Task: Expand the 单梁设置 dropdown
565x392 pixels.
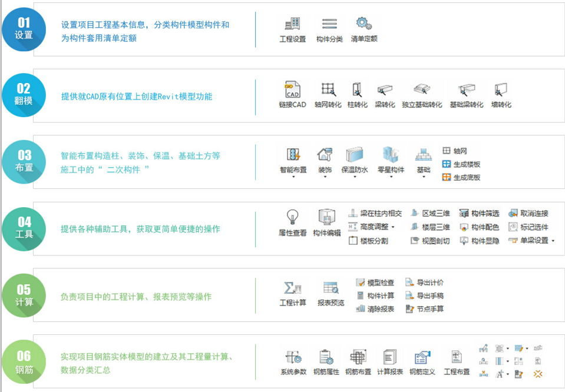Action: [x=553, y=241]
